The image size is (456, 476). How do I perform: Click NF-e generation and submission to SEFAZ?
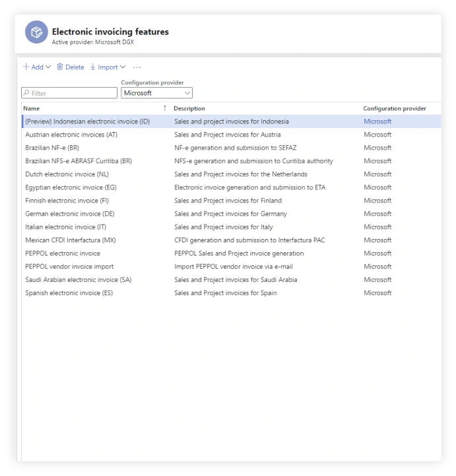pos(236,148)
